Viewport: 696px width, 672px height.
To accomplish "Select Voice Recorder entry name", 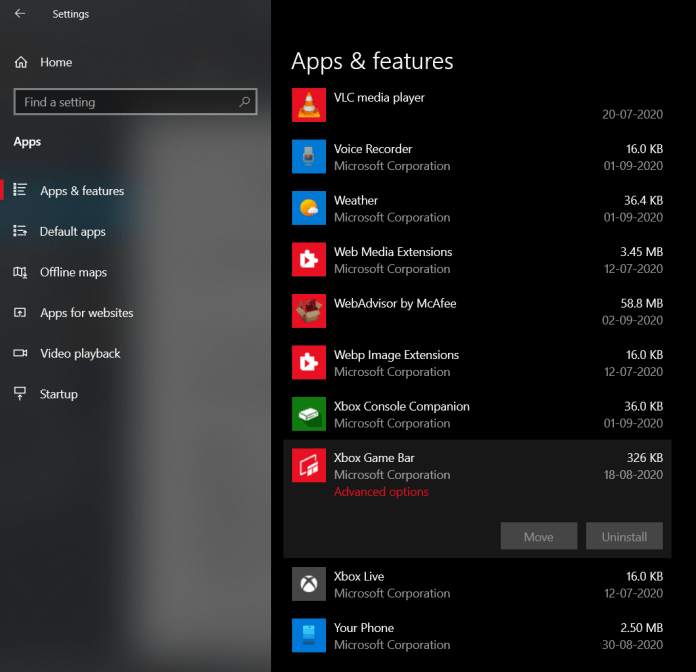I will pos(373,149).
